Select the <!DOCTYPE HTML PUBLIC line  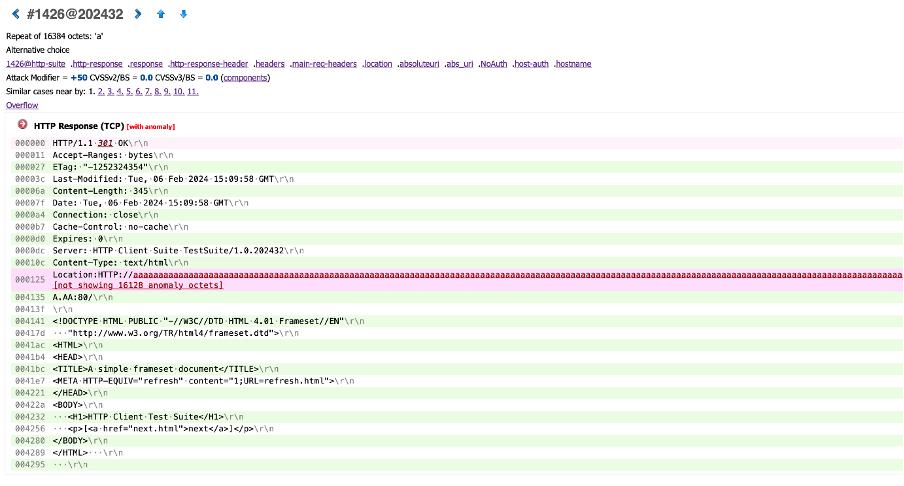(457, 321)
